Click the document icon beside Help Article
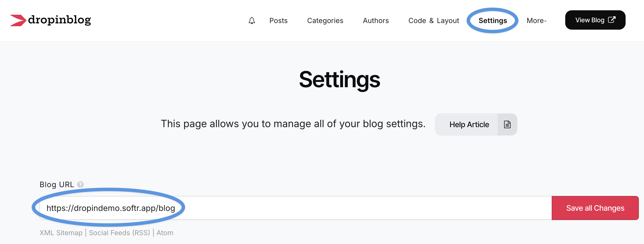 click(x=507, y=124)
